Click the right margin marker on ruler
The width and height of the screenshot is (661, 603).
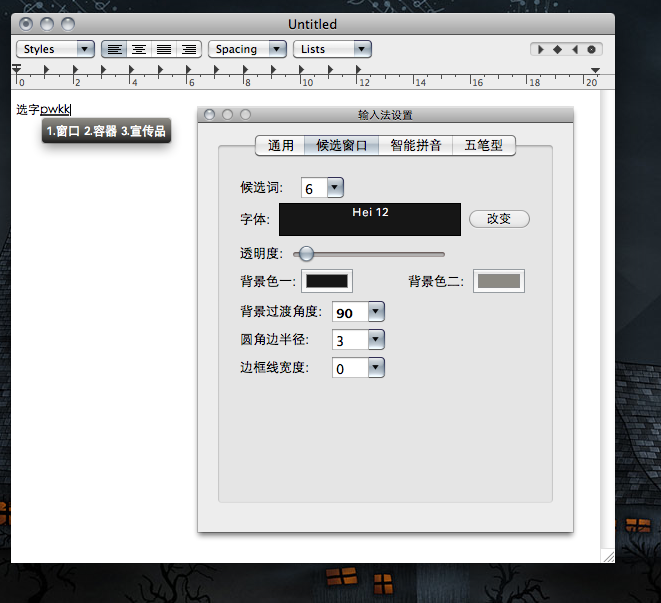[x=595, y=70]
